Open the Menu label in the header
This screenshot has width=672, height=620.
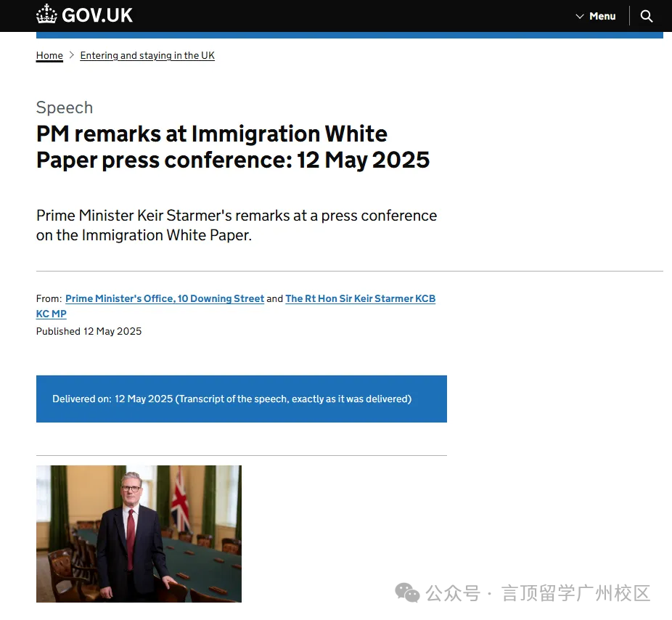pos(602,16)
